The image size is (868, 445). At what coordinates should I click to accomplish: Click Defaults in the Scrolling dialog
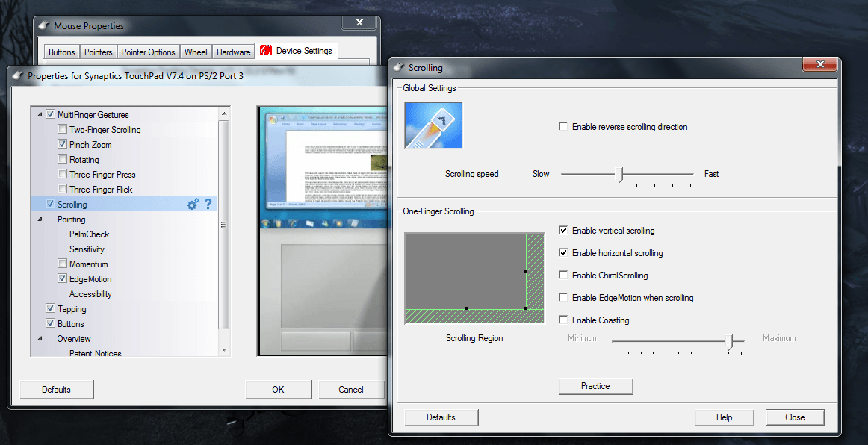click(x=441, y=417)
